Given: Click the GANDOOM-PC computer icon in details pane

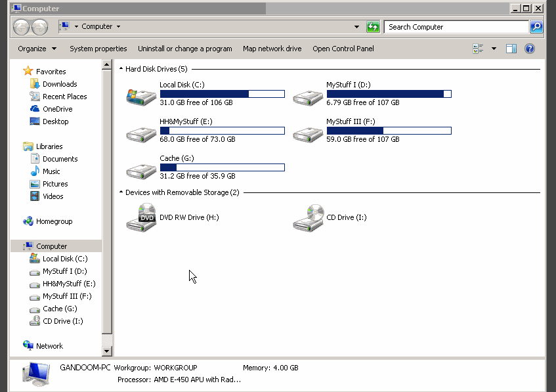Looking at the screenshot, I should [x=36, y=374].
